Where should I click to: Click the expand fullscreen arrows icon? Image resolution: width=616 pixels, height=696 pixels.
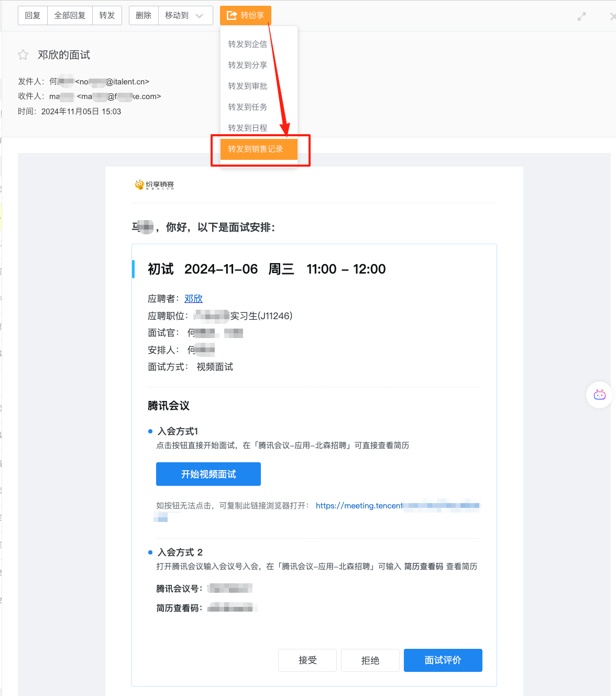[x=581, y=17]
